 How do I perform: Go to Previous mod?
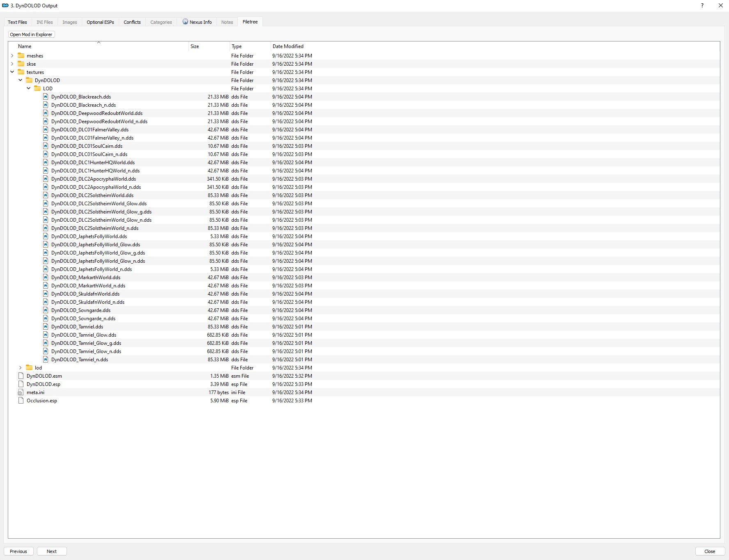click(x=18, y=551)
